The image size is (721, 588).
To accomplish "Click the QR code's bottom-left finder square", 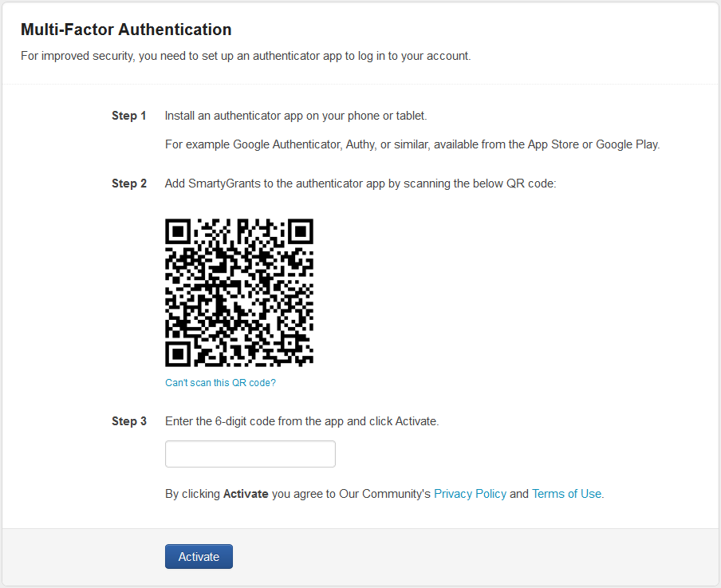I will [178, 353].
